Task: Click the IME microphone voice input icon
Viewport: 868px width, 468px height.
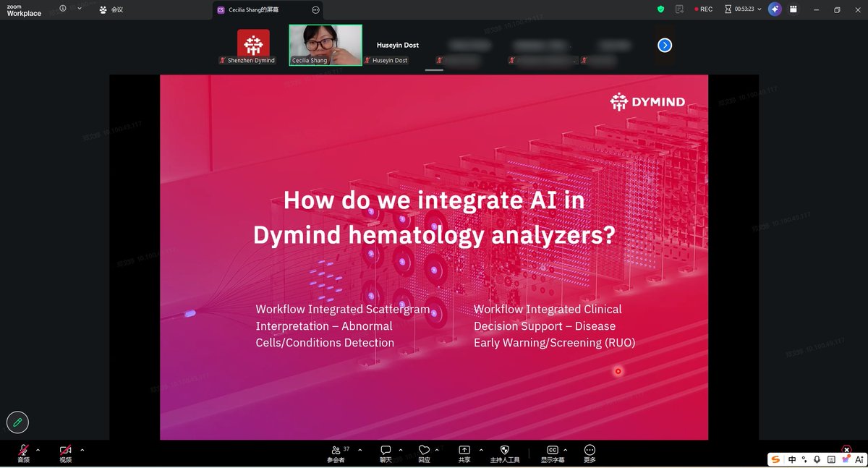Action: click(x=817, y=459)
